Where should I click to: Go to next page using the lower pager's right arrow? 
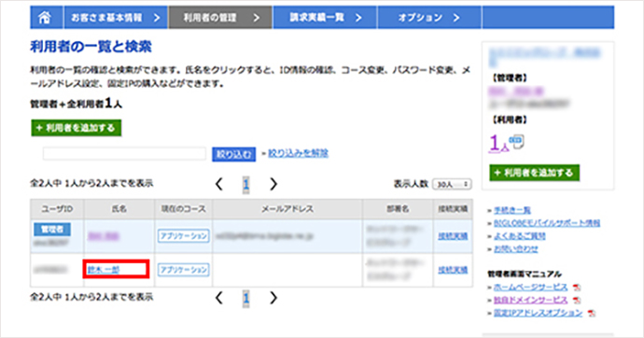point(273,298)
